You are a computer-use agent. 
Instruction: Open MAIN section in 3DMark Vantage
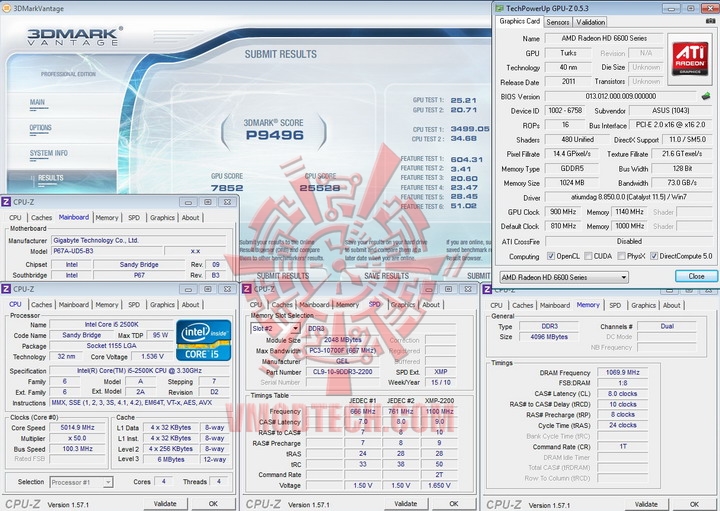pyautogui.click(x=37, y=102)
